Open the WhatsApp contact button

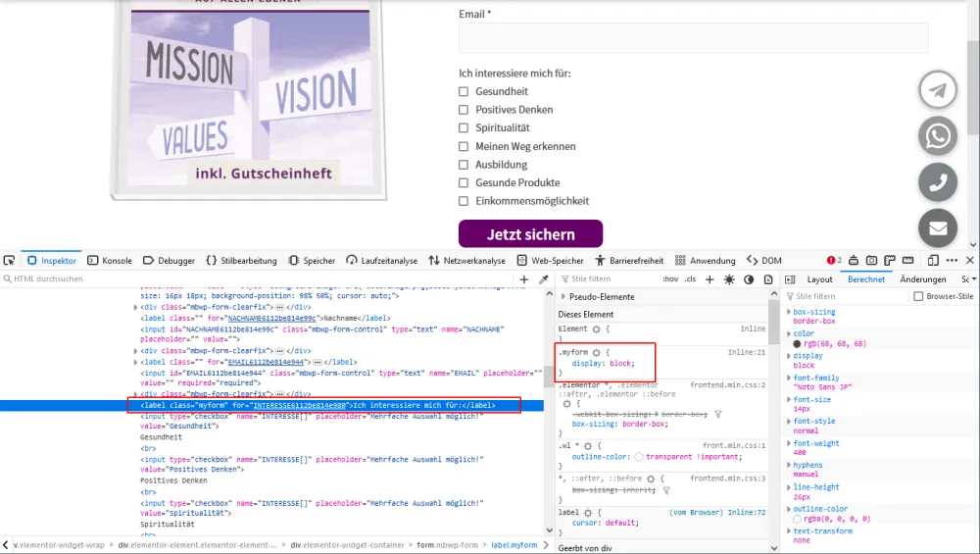[x=938, y=135]
